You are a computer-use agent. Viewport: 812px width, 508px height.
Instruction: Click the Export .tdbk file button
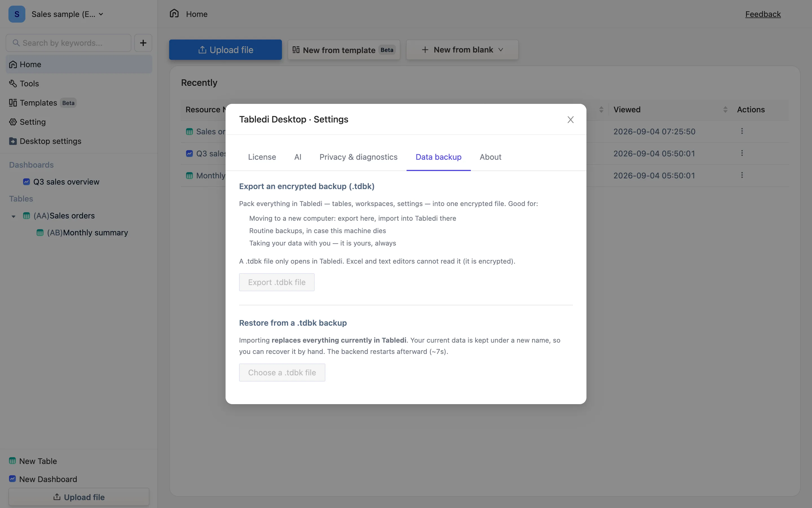coord(277,282)
